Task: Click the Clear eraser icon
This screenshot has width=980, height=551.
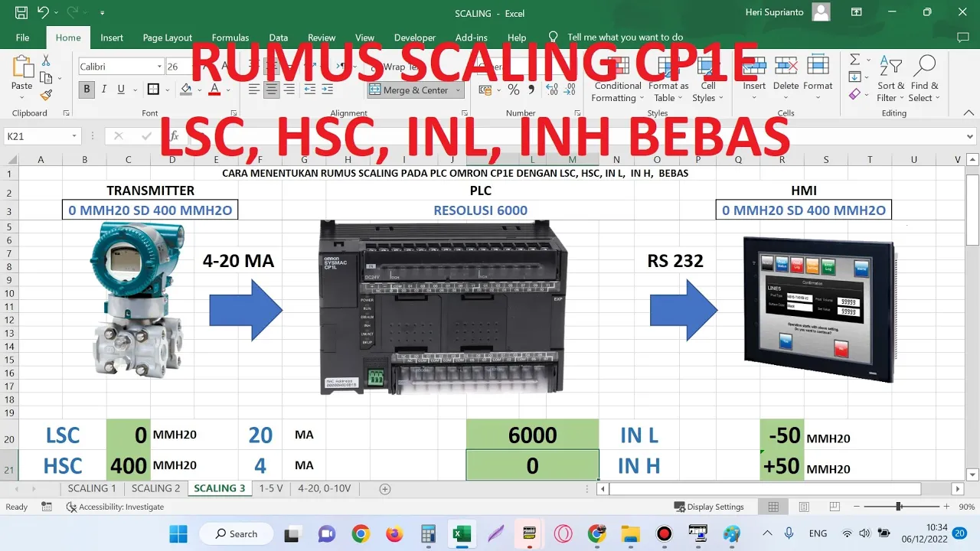Action: 854,95
